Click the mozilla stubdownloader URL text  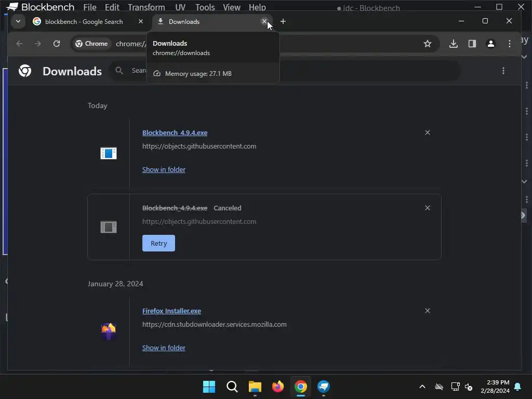214,324
